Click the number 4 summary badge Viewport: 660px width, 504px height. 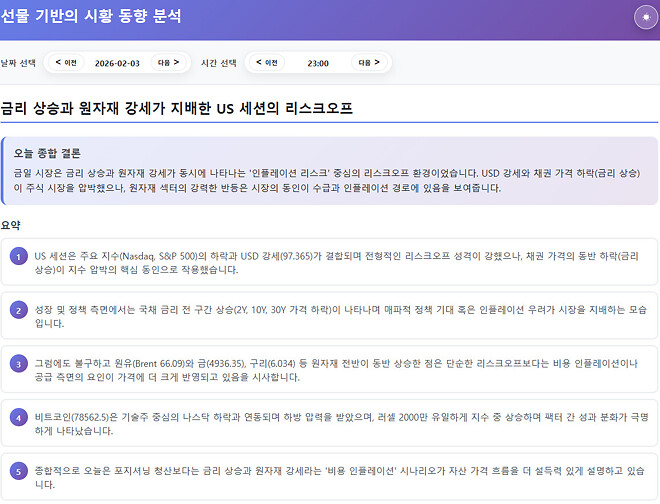[19, 418]
